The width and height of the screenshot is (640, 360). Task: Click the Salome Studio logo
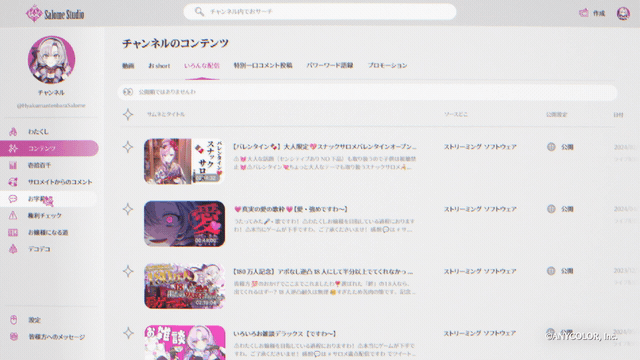(55, 14)
